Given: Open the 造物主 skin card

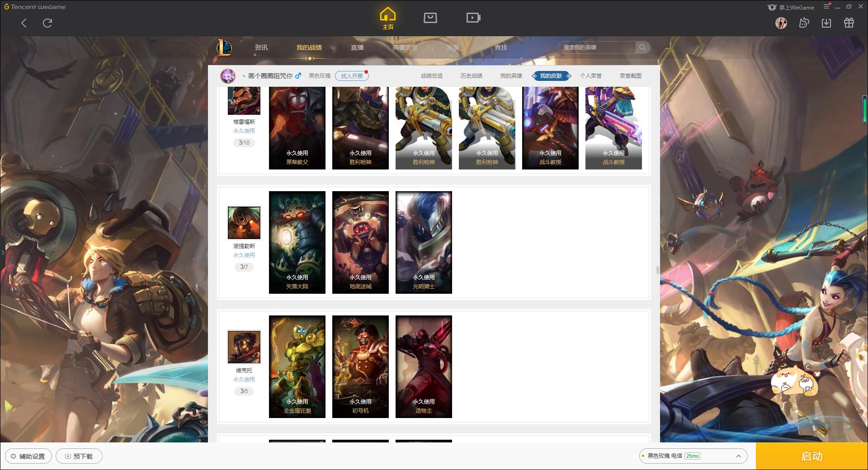Looking at the screenshot, I should tap(424, 367).
